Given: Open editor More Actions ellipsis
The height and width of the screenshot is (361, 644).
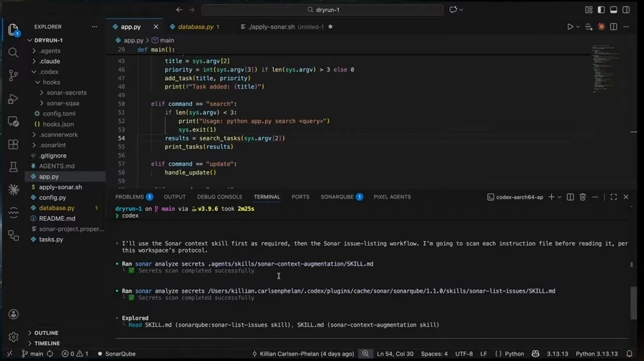Looking at the screenshot, I should (626, 27).
